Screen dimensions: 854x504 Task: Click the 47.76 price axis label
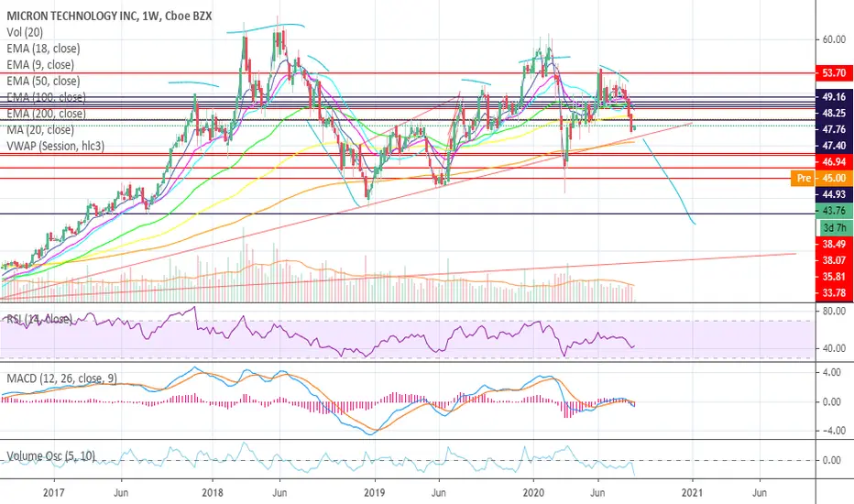pos(834,130)
